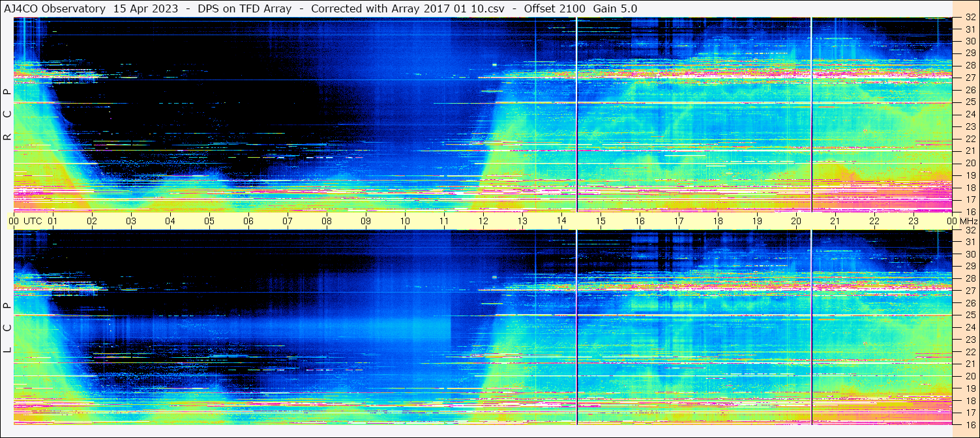Click "DPS on TFD Array" header text
This screenshot has width=980, height=438.
point(245,9)
